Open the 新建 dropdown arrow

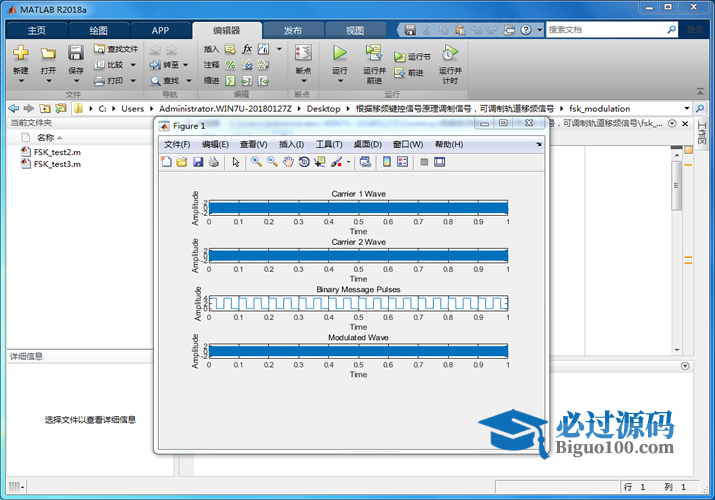21,81
